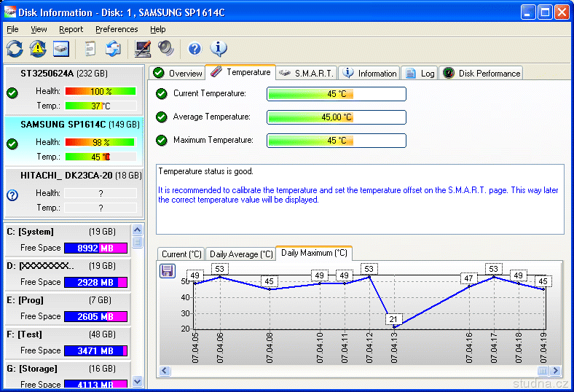Viewport: 574px width, 392px height.
Task: Click the chart's right scroll arrow
Action: (x=557, y=371)
